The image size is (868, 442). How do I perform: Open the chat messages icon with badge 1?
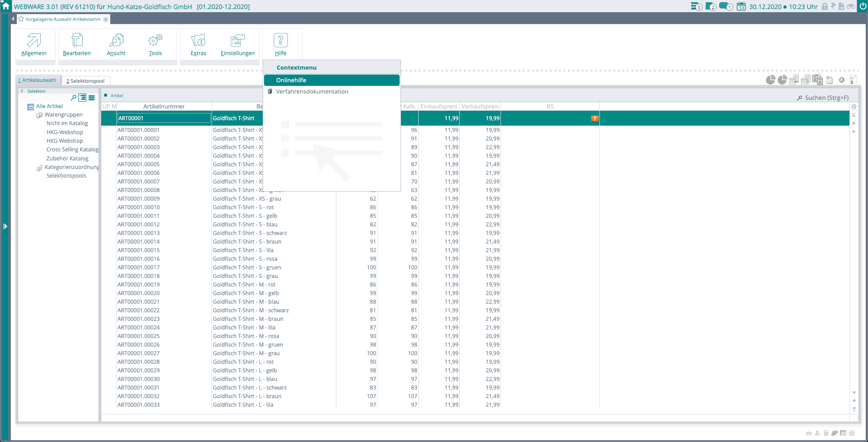725,6
